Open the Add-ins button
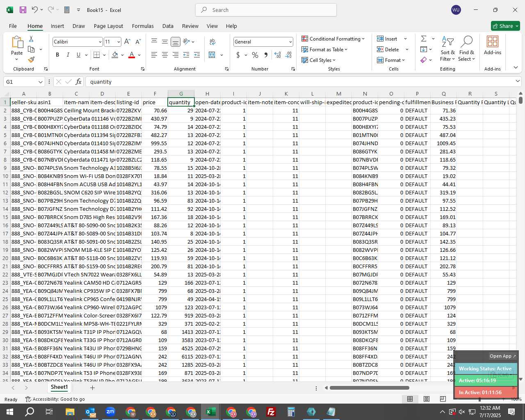525x420 pixels. [492, 45]
